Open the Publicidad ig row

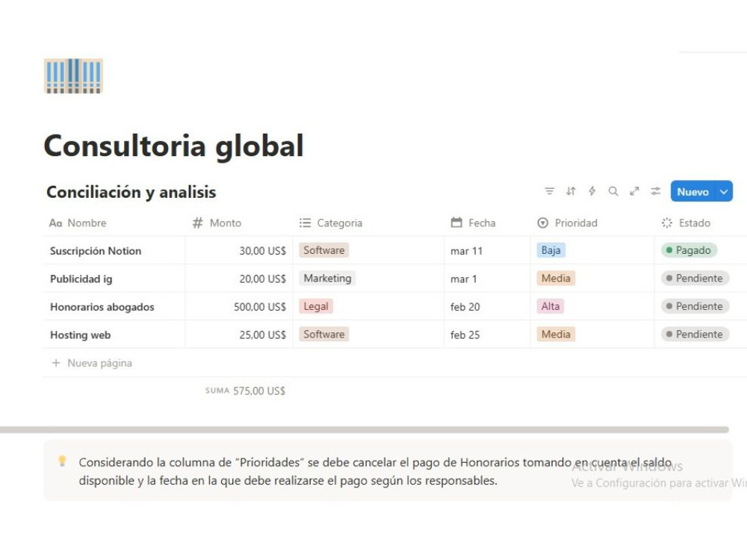(81, 279)
